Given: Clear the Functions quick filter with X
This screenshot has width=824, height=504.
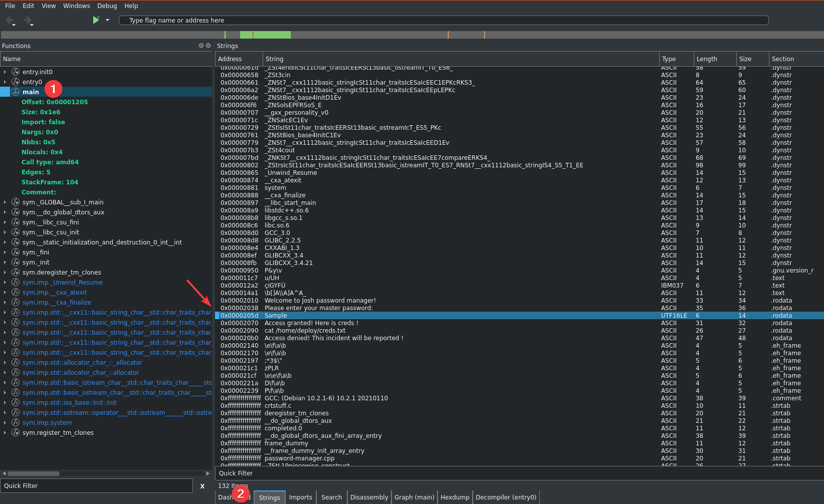Looking at the screenshot, I should click(202, 486).
